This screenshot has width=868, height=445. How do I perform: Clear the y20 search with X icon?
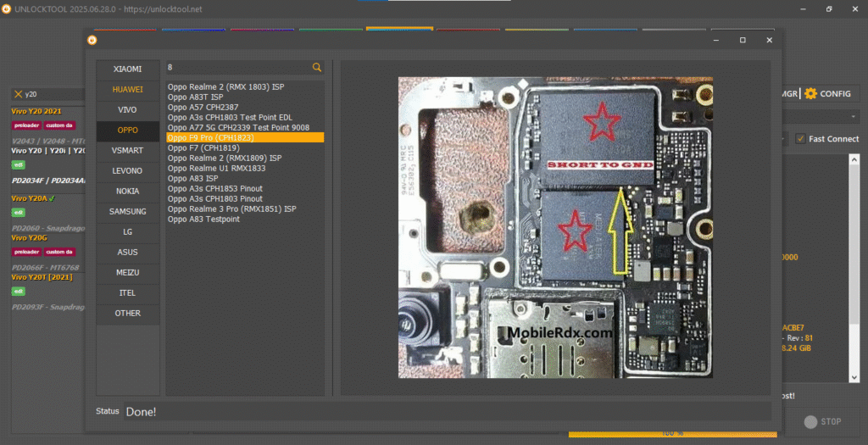19,94
